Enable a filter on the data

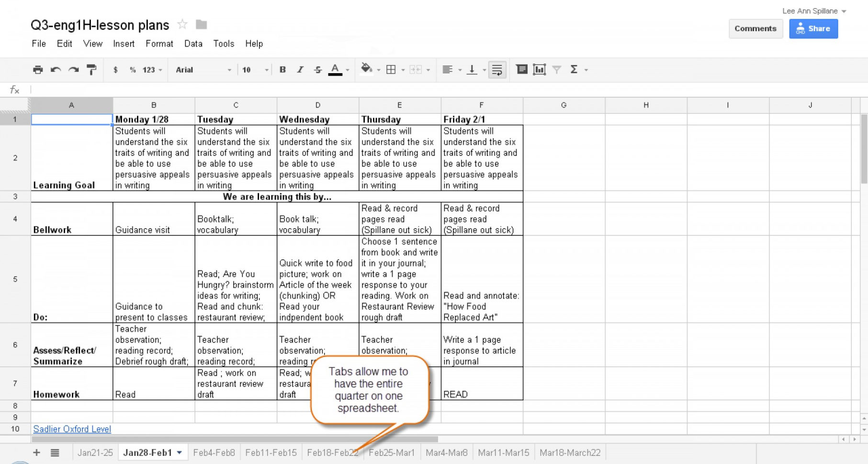[x=556, y=69]
